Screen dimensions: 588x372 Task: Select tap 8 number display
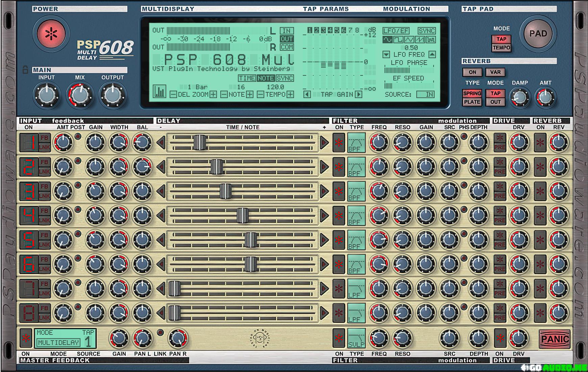[x=28, y=313]
